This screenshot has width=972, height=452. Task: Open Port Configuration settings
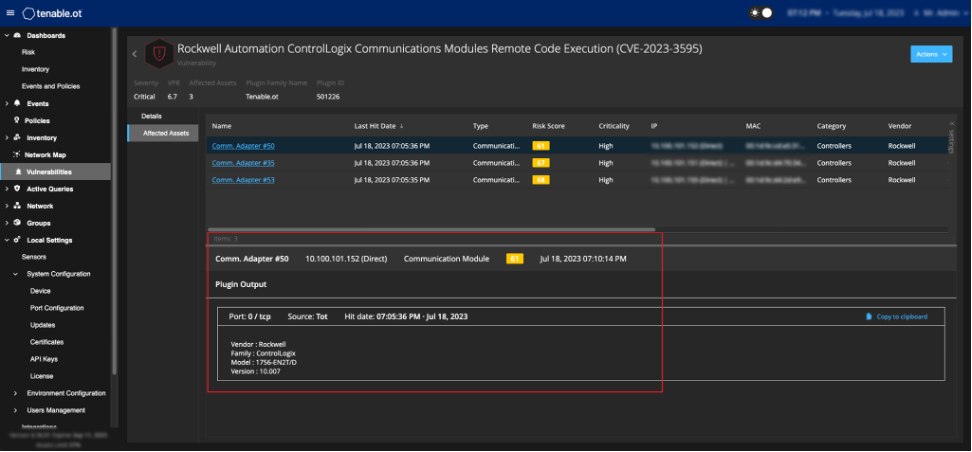click(56, 308)
